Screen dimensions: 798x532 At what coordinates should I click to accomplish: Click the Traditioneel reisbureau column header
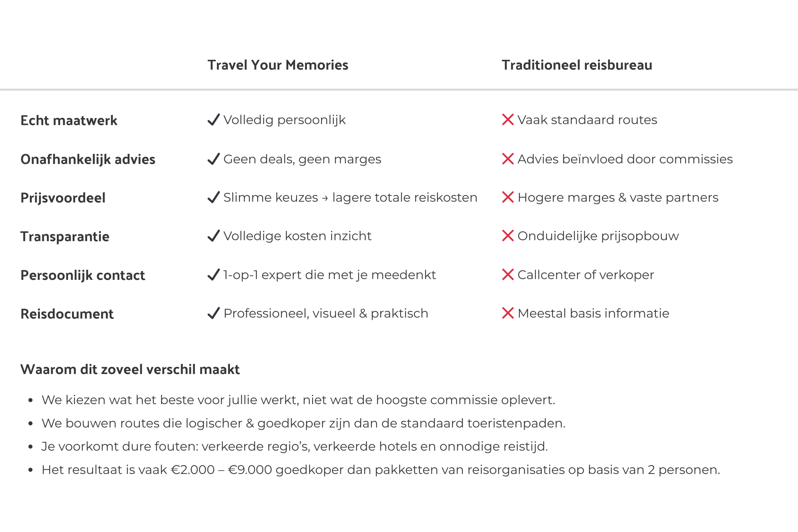(577, 65)
